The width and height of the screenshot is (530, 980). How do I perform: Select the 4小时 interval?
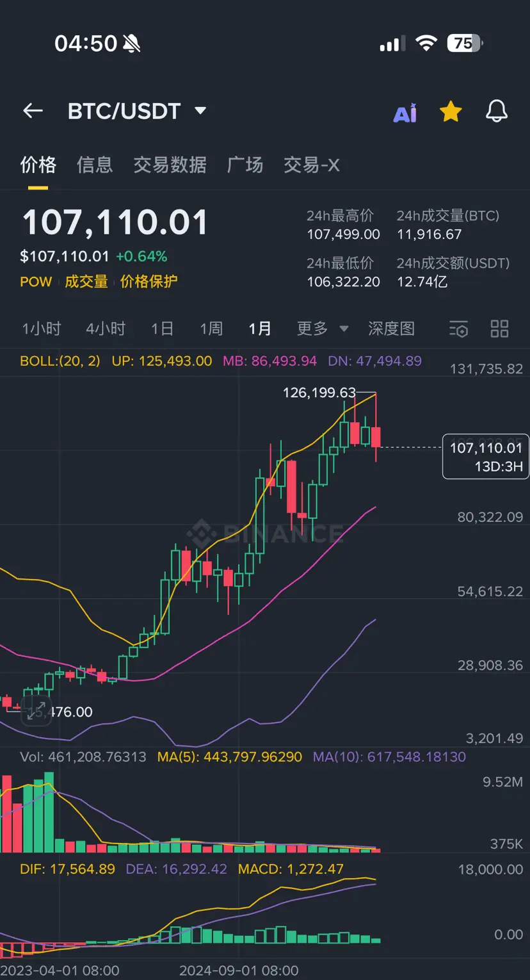tap(106, 329)
